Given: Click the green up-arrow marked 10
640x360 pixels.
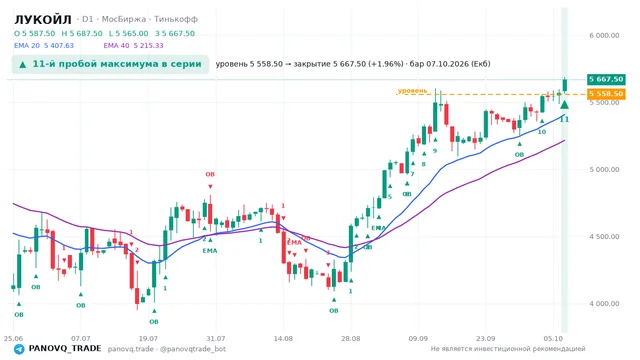Looking at the screenshot, I should tap(542, 121).
